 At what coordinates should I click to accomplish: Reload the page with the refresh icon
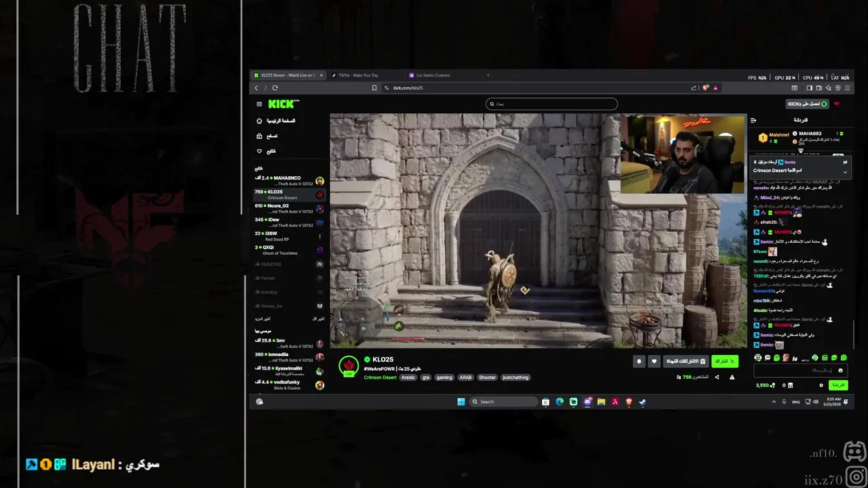275,87
